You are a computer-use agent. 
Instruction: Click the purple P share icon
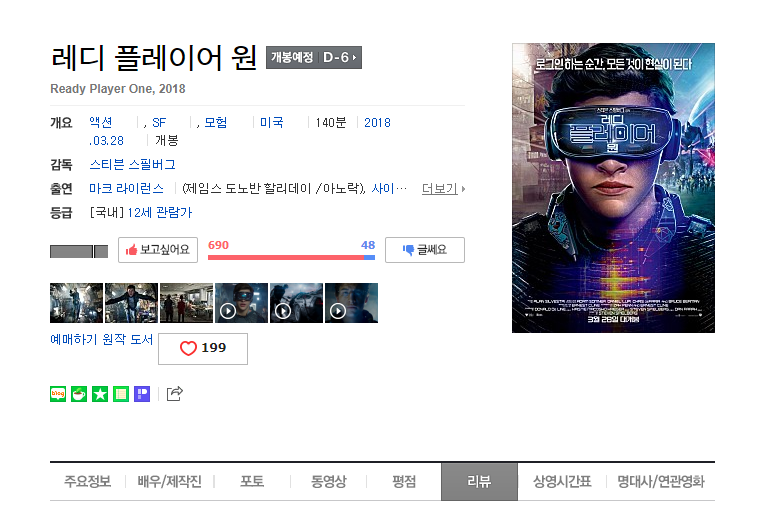pos(142,394)
